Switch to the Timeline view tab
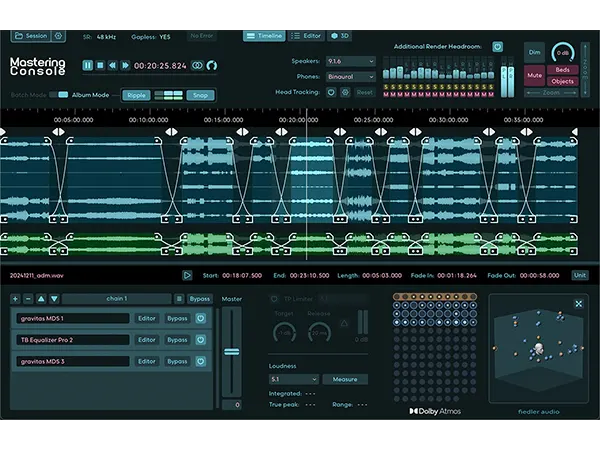The image size is (600, 450). point(264,36)
